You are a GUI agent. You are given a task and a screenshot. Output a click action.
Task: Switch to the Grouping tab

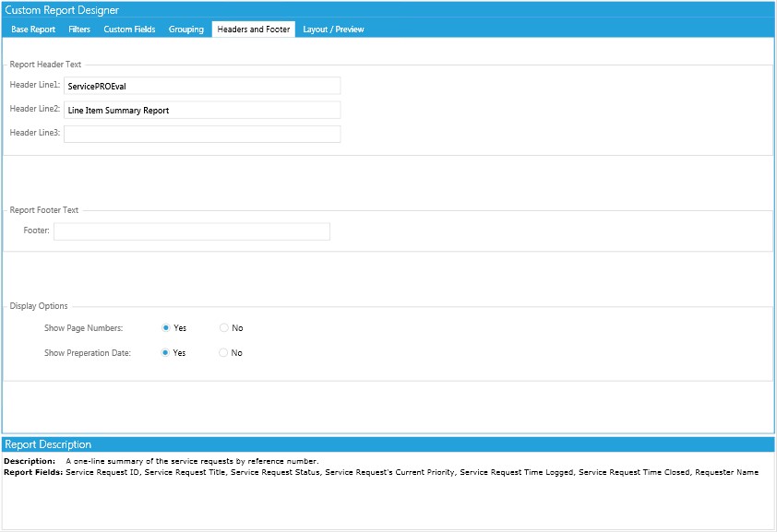[185, 29]
